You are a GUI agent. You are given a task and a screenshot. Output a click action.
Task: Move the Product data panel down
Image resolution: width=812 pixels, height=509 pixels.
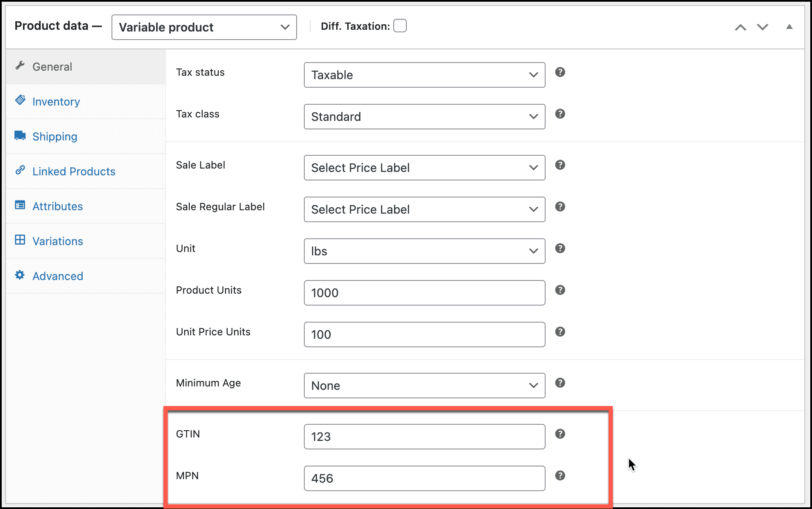(x=763, y=27)
